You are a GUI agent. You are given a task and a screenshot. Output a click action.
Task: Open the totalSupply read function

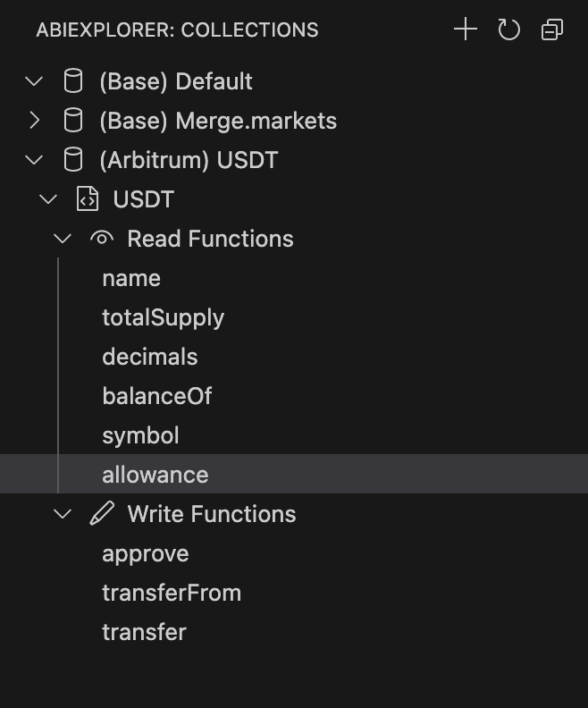pyautogui.click(x=163, y=318)
